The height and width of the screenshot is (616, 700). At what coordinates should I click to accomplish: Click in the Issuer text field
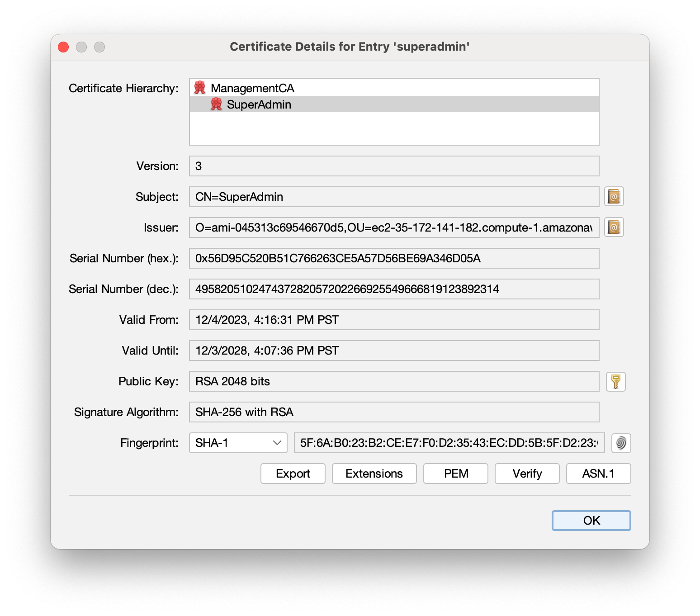(x=393, y=227)
